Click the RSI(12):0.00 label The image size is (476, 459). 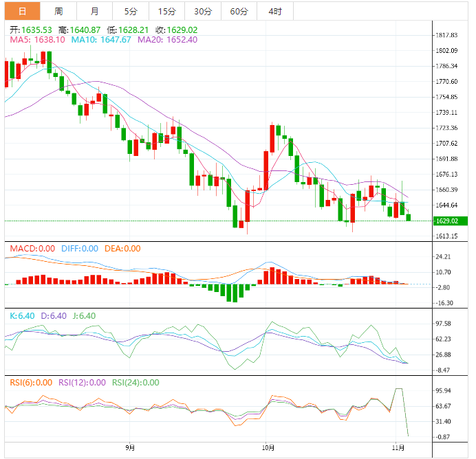coord(82,383)
